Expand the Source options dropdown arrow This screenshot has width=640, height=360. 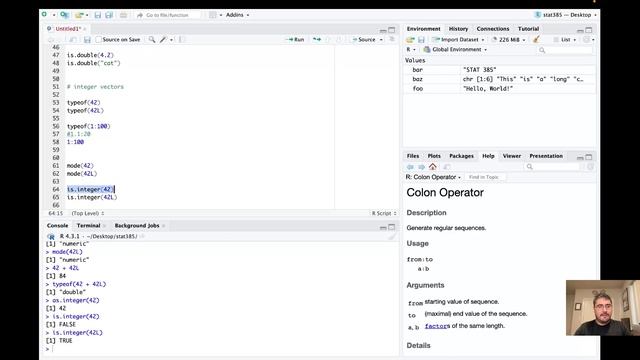(381, 40)
